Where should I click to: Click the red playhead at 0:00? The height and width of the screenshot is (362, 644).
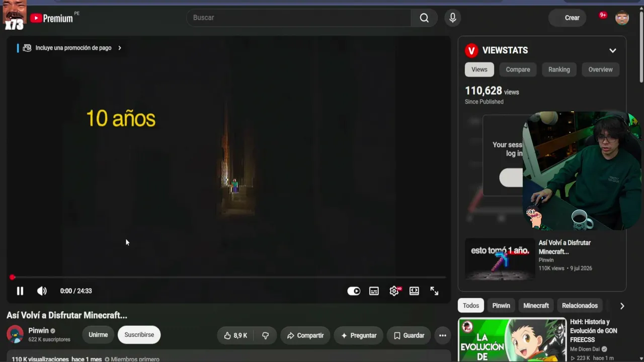12,277
